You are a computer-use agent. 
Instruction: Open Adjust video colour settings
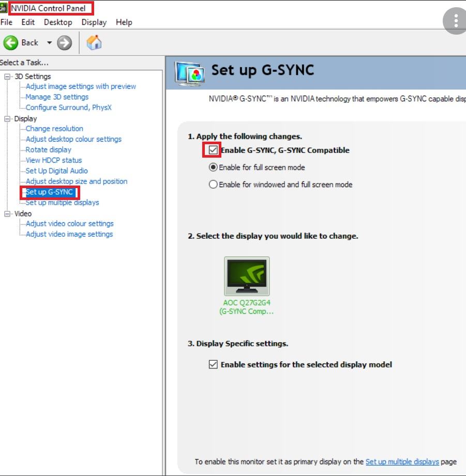70,224
